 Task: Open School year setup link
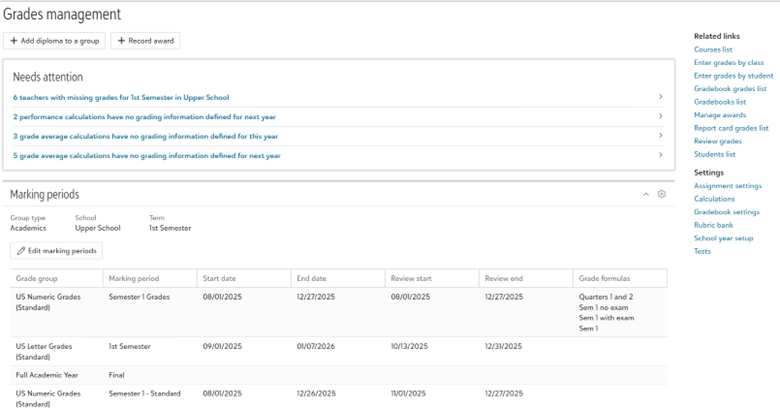click(x=723, y=238)
